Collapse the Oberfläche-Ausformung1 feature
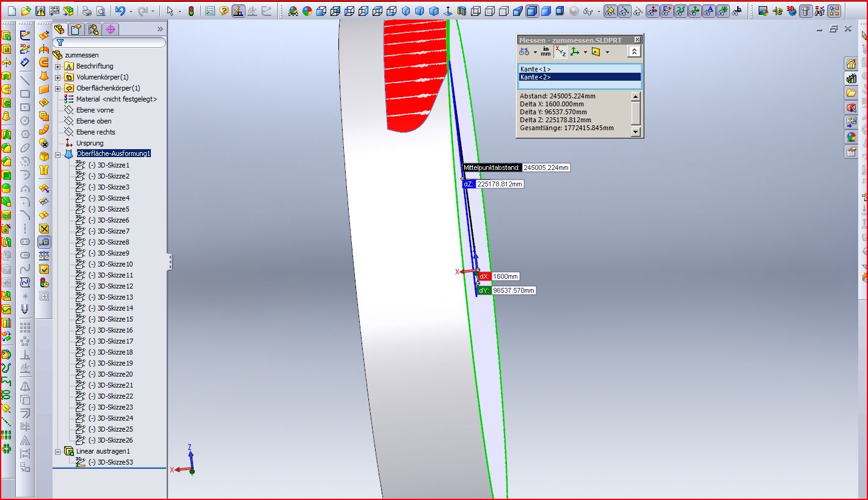Image resolution: width=868 pixels, height=500 pixels. click(x=58, y=155)
